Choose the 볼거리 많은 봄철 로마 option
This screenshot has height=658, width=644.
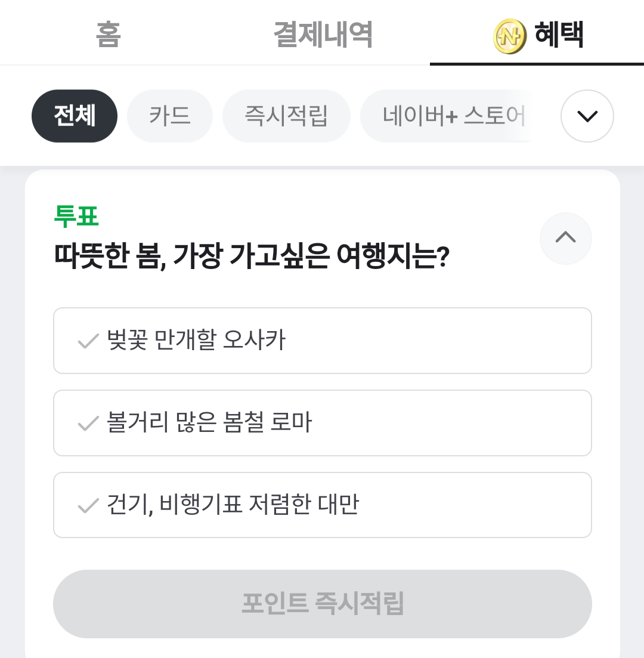click(x=322, y=423)
